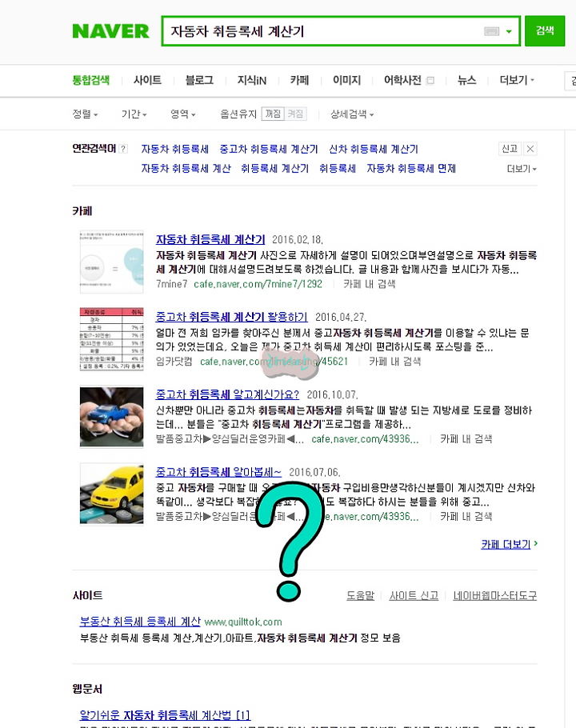Open 중고차 취등록세 알아봅세~ post

pyautogui.click(x=218, y=472)
